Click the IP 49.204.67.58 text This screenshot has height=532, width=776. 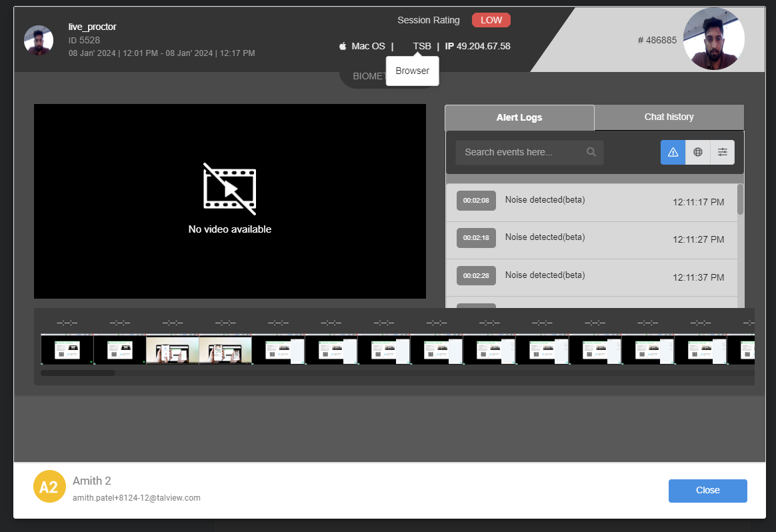pos(477,46)
